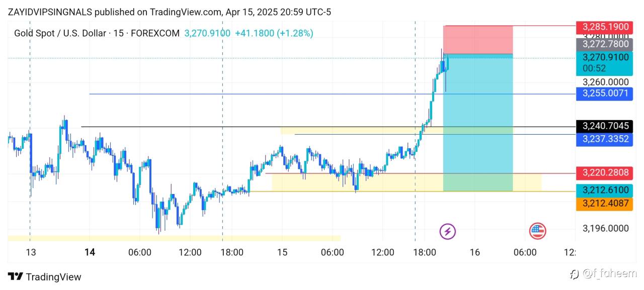Select the red 3,220.2808 price label
The image size is (644, 290).
(604, 173)
